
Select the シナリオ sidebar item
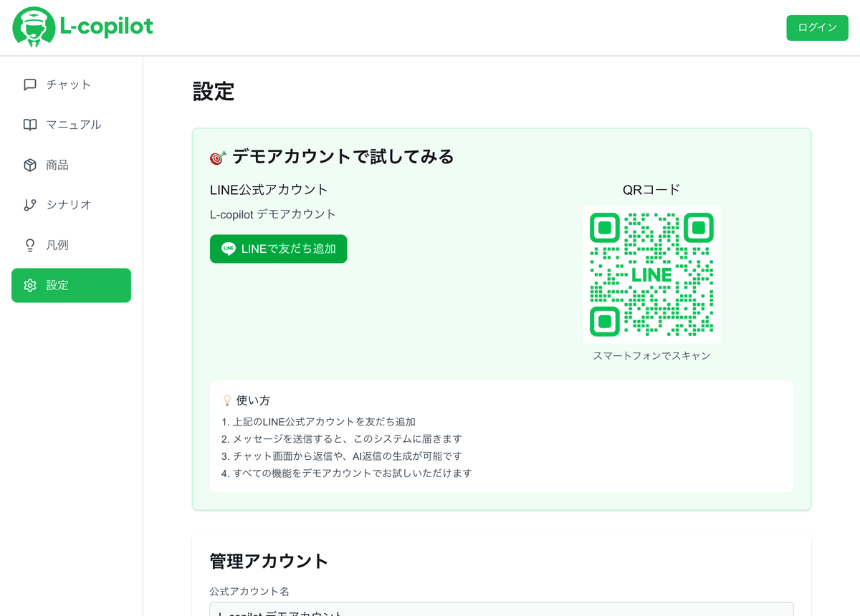[x=70, y=205]
